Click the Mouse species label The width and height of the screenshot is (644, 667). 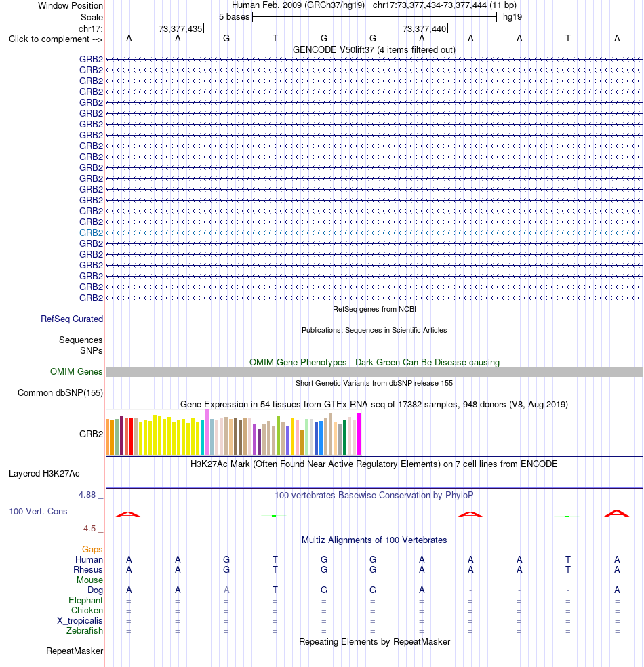click(x=89, y=580)
